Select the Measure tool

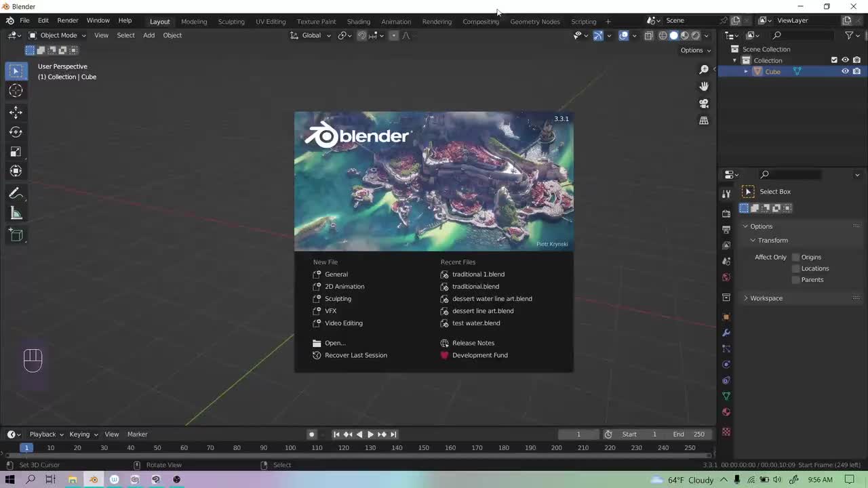[x=16, y=214]
